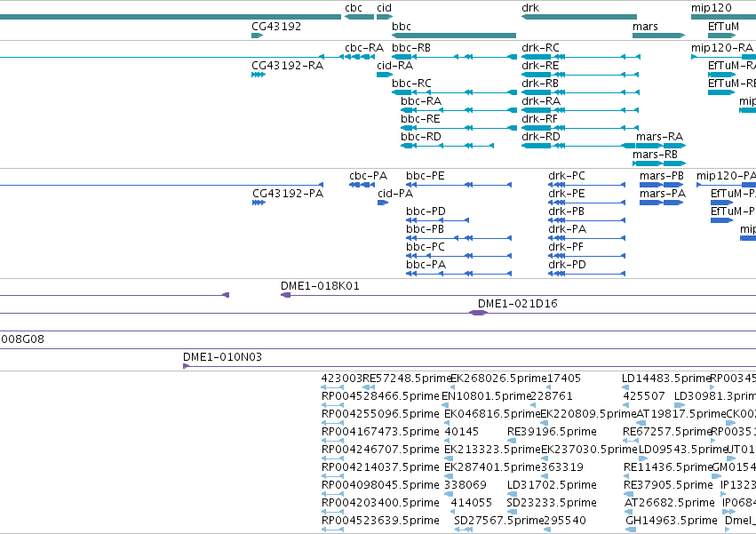
Task: Select the mars gene arrow
Action: click(x=658, y=36)
